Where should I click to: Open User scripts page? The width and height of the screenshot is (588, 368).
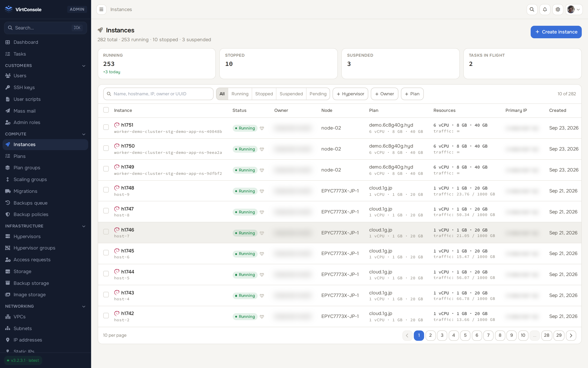(x=45, y=99)
